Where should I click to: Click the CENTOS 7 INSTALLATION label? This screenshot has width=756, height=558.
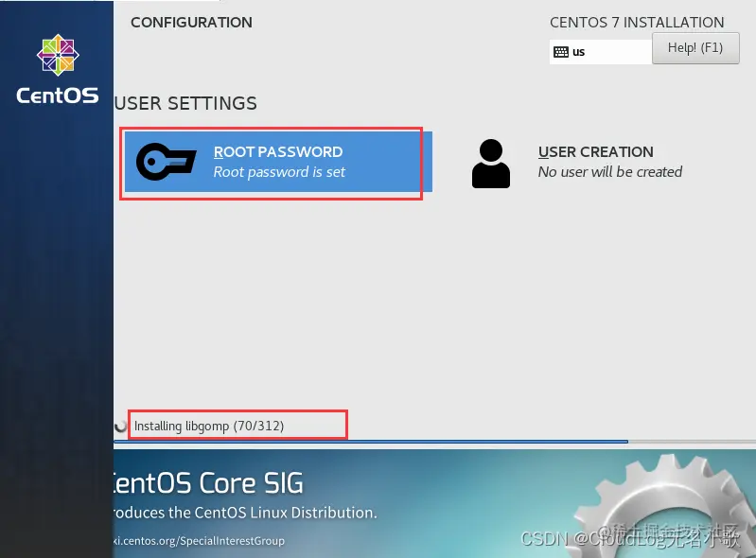click(x=637, y=22)
